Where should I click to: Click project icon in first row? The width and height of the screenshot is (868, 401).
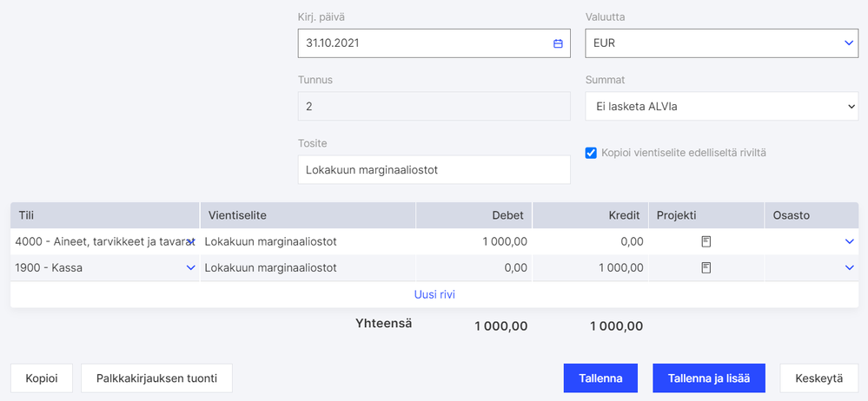click(706, 242)
